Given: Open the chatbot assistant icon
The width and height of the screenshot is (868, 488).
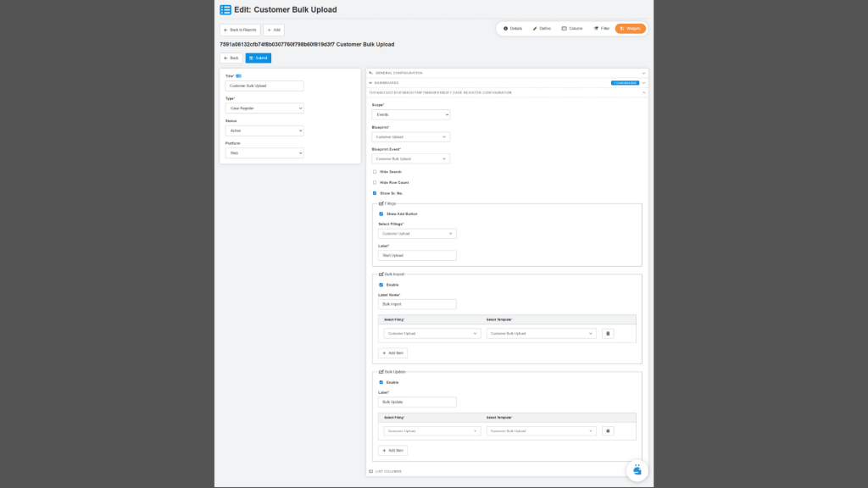Looking at the screenshot, I should click(x=637, y=470).
